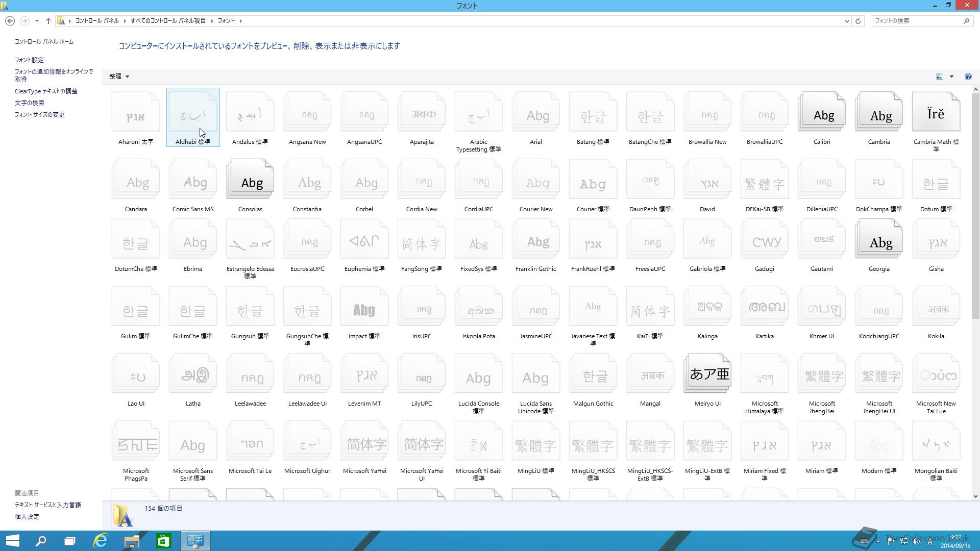
Task: Expand breadcrumb arrow after すべてのコントロール パネル項目
Action: [x=212, y=21]
